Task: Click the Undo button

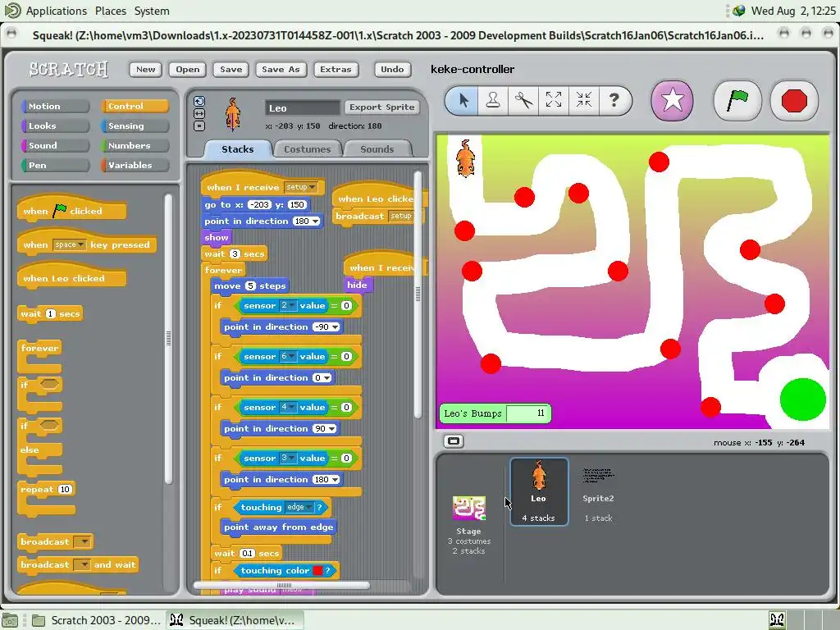Action: 392,69
